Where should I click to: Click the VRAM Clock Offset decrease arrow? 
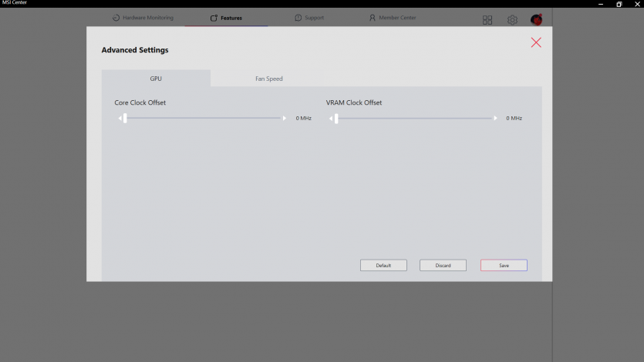[x=331, y=119]
